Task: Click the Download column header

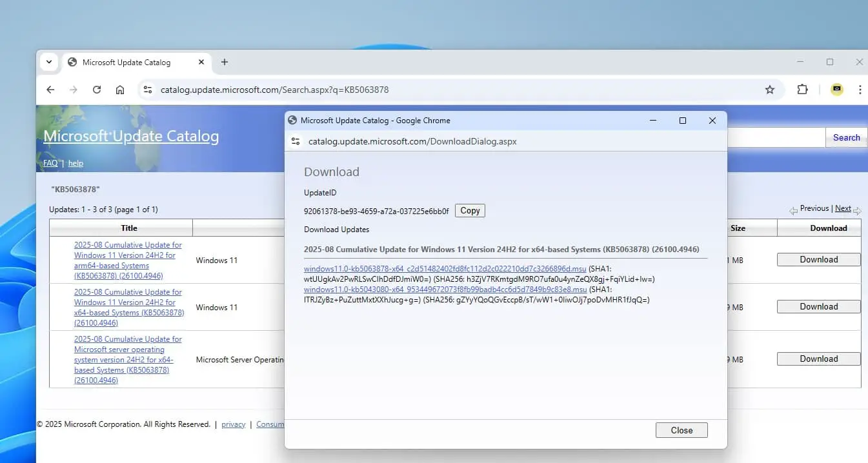Action: click(x=829, y=228)
